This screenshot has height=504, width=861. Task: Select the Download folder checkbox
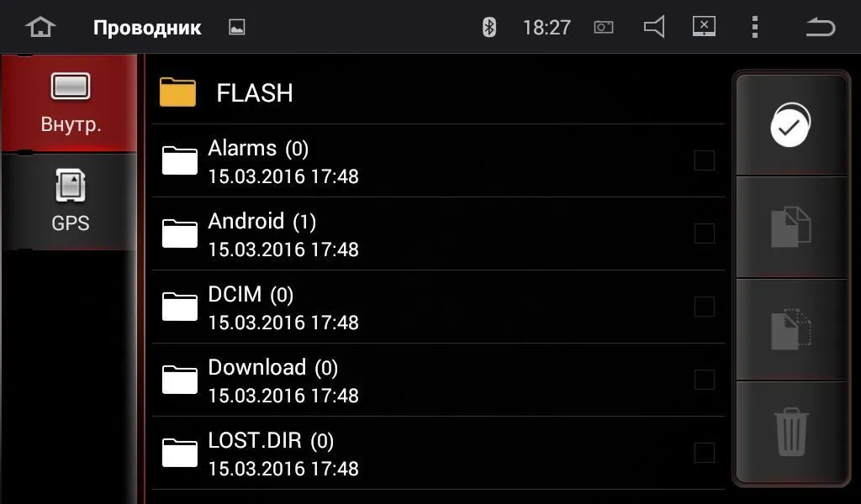(x=704, y=380)
